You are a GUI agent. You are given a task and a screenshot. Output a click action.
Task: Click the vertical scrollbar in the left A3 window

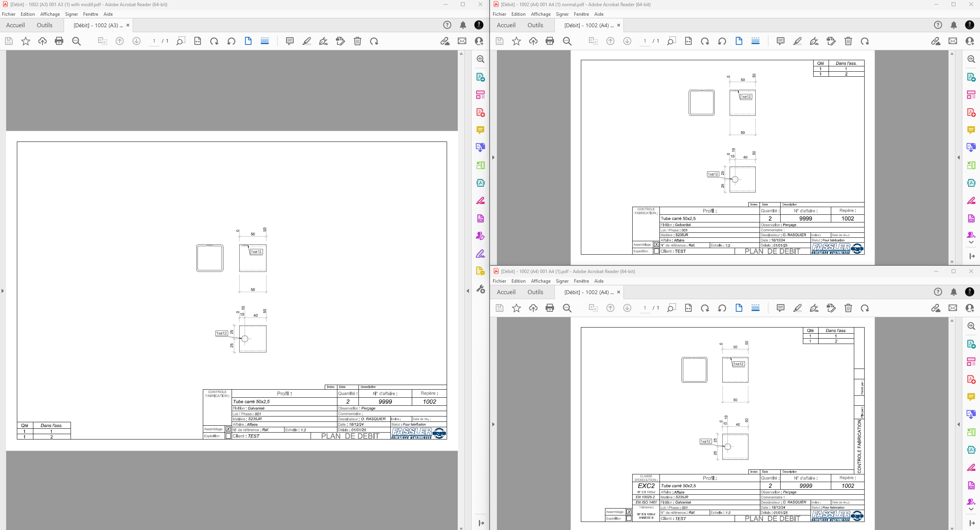click(461, 291)
